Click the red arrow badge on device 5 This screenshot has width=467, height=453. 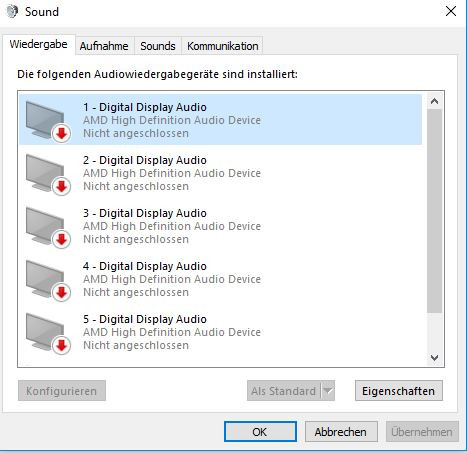click(61, 346)
